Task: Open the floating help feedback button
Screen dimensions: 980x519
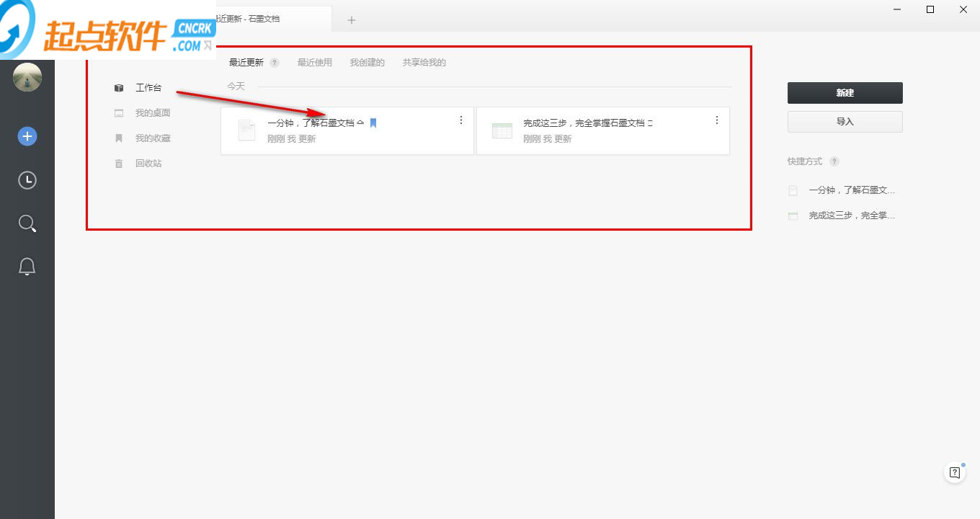Action: [x=955, y=473]
